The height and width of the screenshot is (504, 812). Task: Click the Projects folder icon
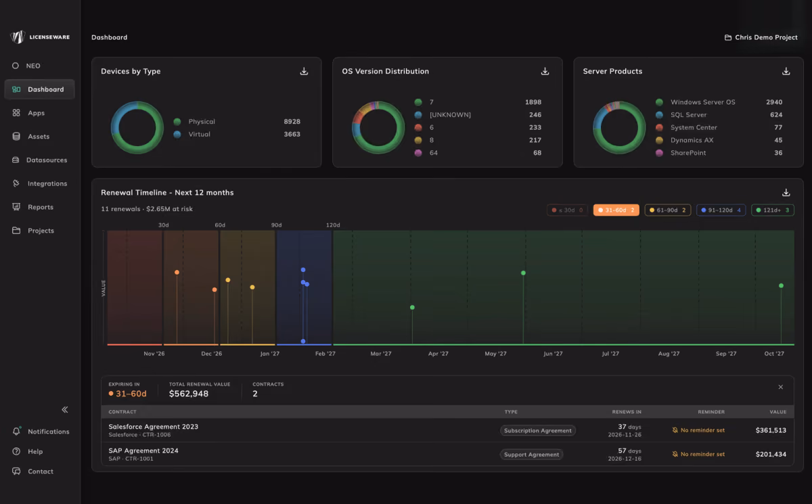[16, 231]
